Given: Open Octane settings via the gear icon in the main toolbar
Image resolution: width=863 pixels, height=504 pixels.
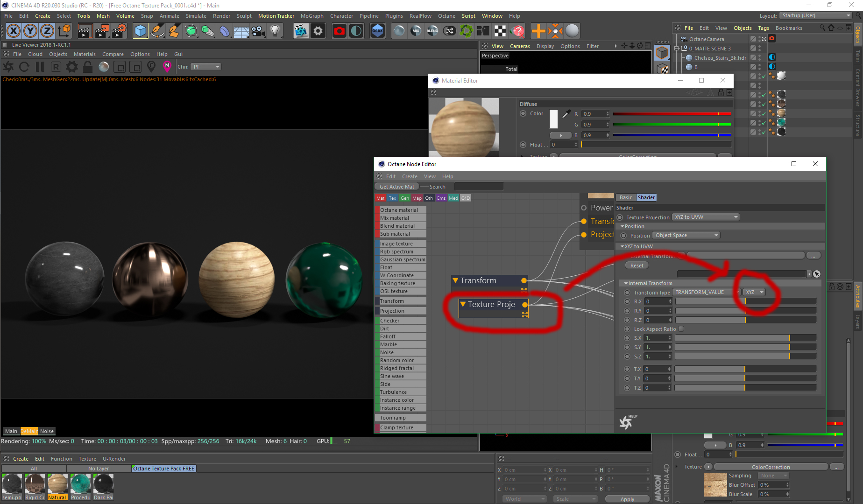Looking at the screenshot, I should (x=318, y=31).
